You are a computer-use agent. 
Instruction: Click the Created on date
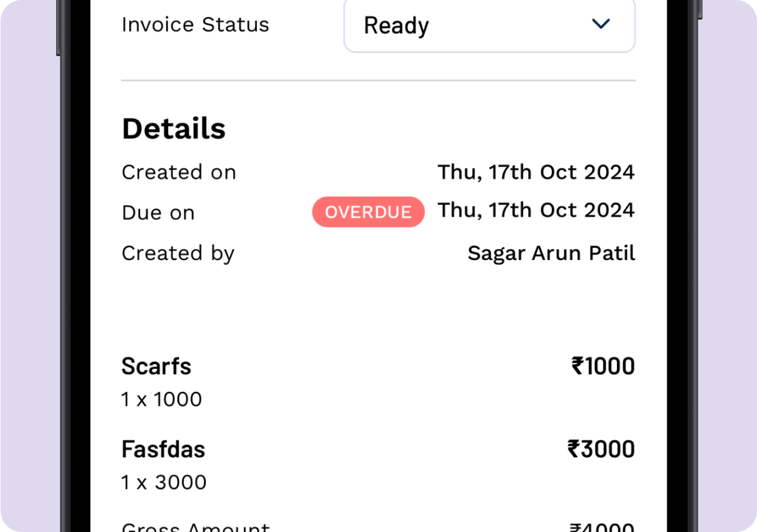pyautogui.click(x=536, y=172)
